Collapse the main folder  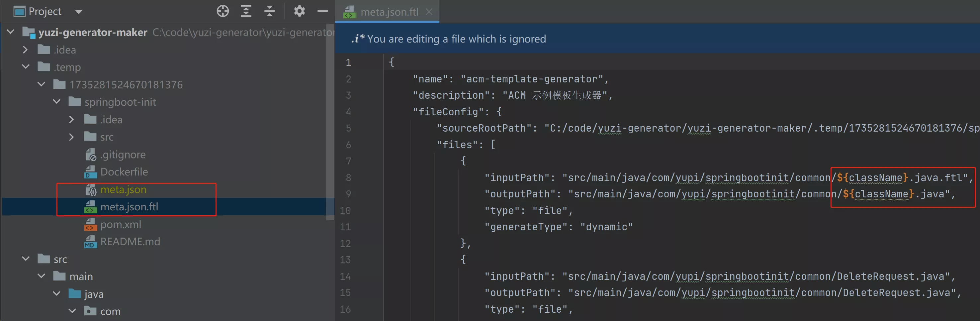(x=42, y=276)
